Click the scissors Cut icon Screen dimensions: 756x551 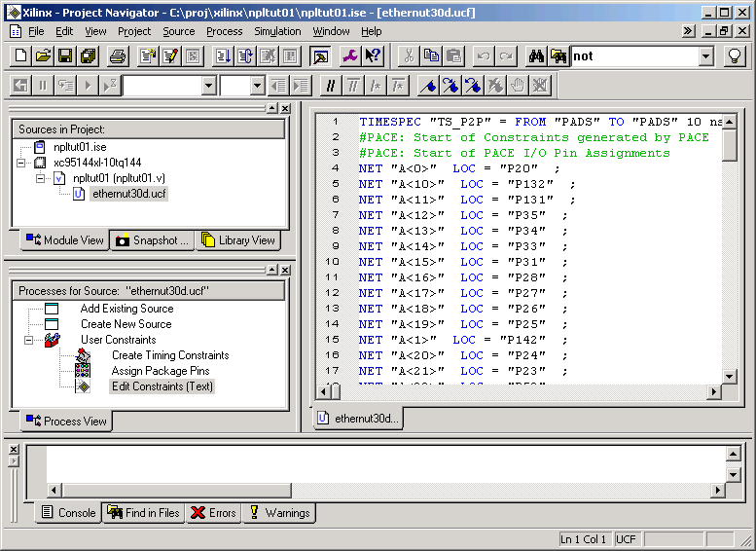click(409, 56)
